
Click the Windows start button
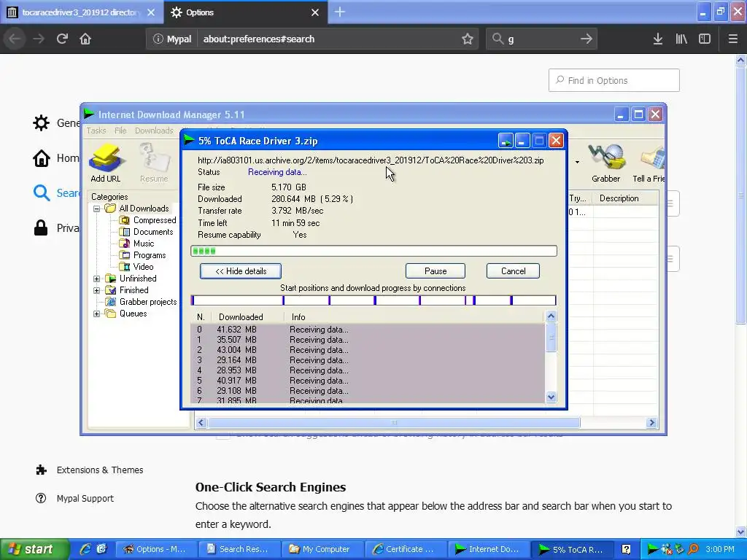(x=34, y=549)
